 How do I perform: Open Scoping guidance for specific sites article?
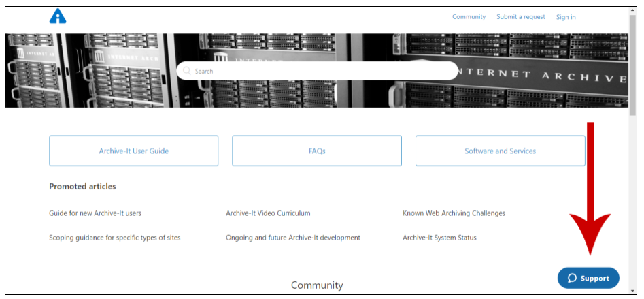click(114, 238)
